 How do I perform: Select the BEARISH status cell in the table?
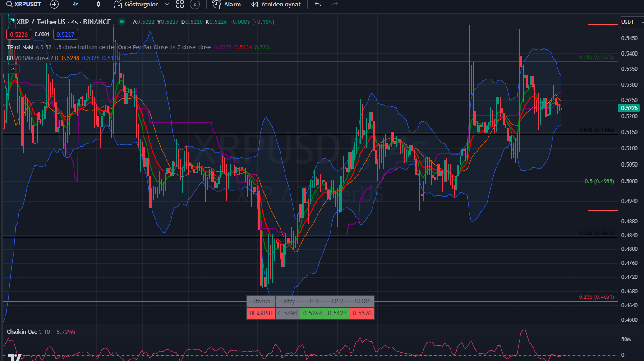(x=261, y=313)
